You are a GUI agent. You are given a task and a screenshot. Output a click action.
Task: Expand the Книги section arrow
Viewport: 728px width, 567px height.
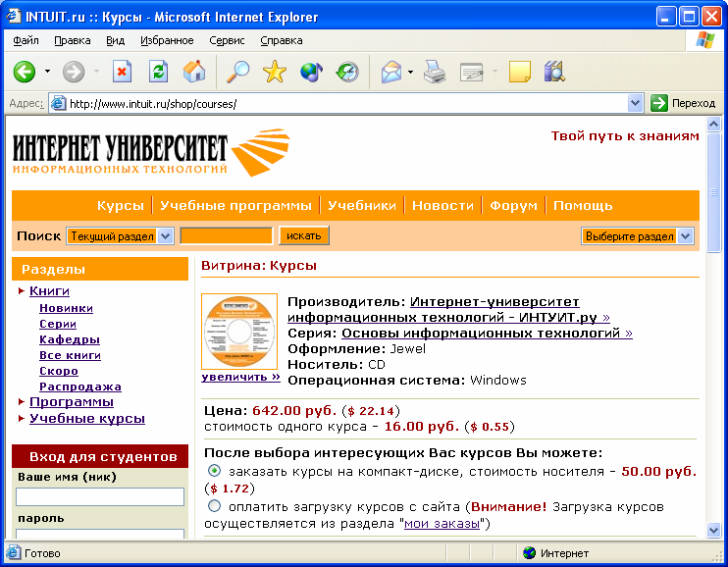point(22,291)
